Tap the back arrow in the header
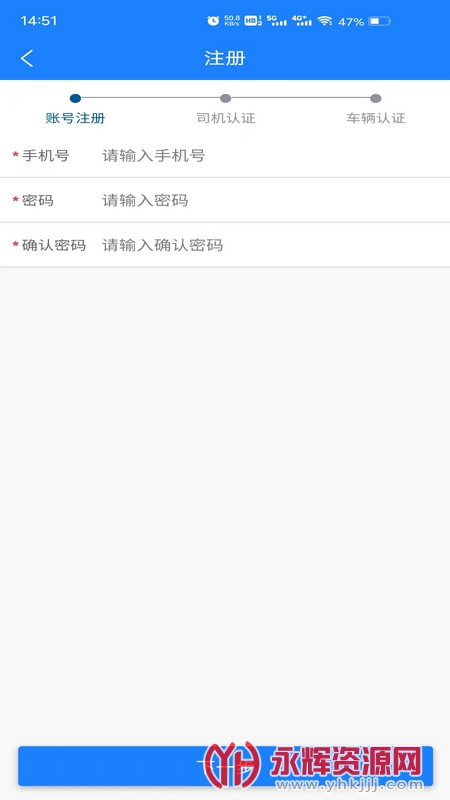The height and width of the screenshot is (800, 450). pyautogui.click(x=27, y=58)
